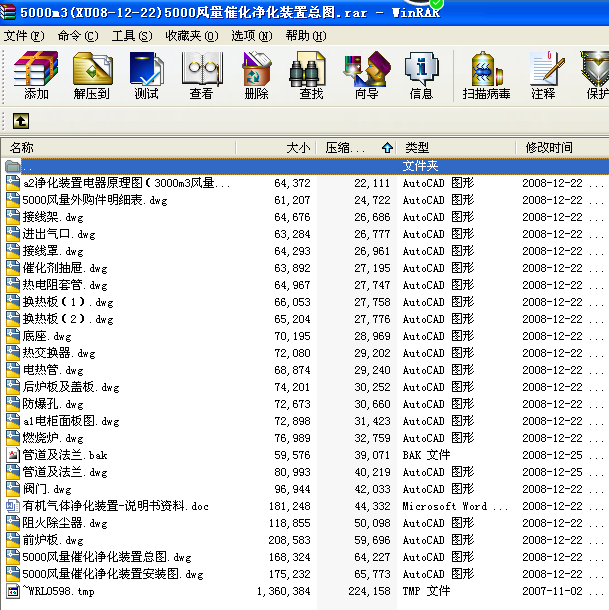
Task: Sort by the Modified column header 修改时间
Action: pos(549,148)
